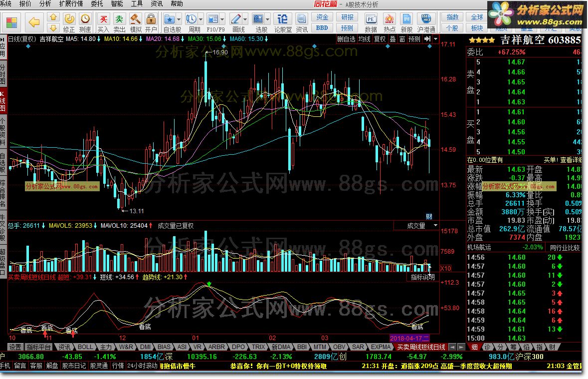Click the 设置 settings button below chart

tap(15, 347)
